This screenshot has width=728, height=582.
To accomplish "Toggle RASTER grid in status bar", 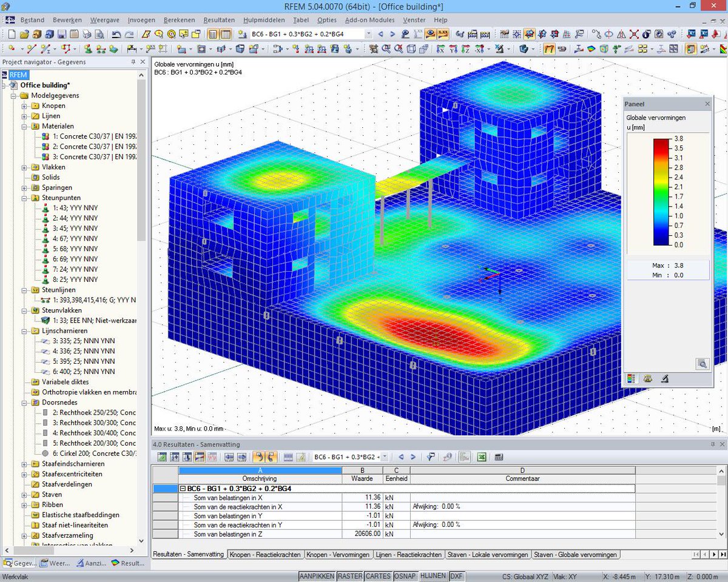I will pos(349,577).
